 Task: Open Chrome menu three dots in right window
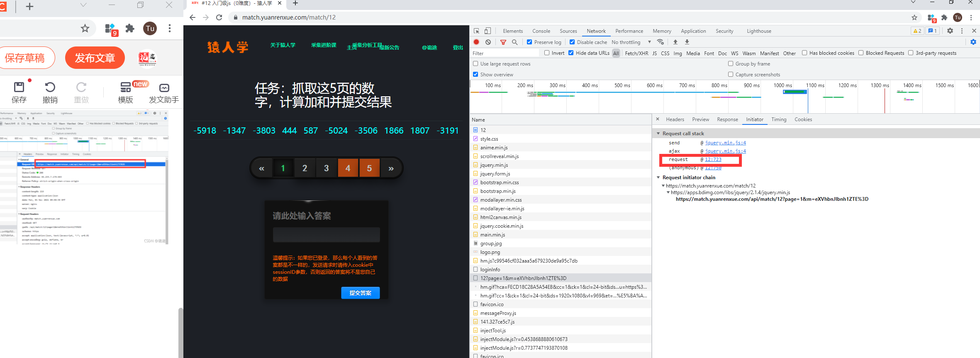pos(971,17)
